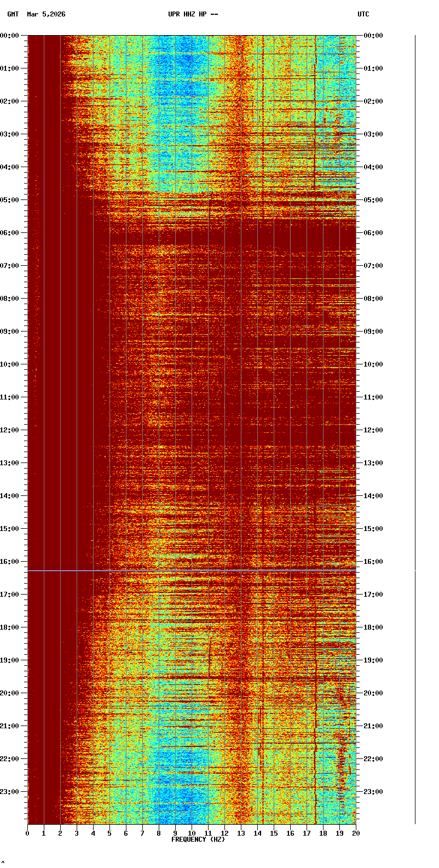Click the 17:00 time label on right axis

[x=373, y=595]
